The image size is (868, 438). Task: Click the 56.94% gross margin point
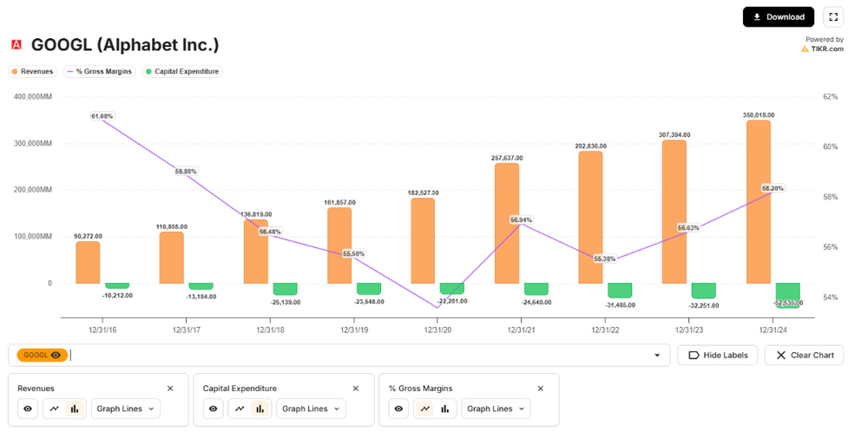(521, 220)
